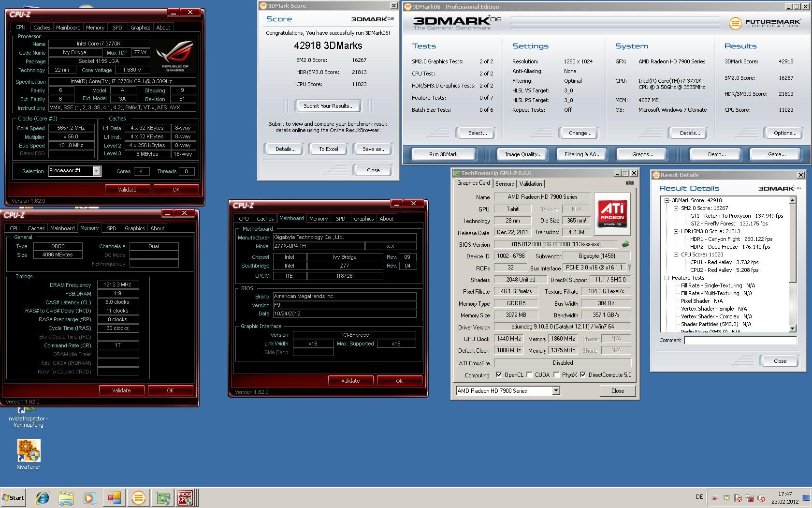
Task: Open the Processor #1 selection dropdown
Action: [96, 171]
